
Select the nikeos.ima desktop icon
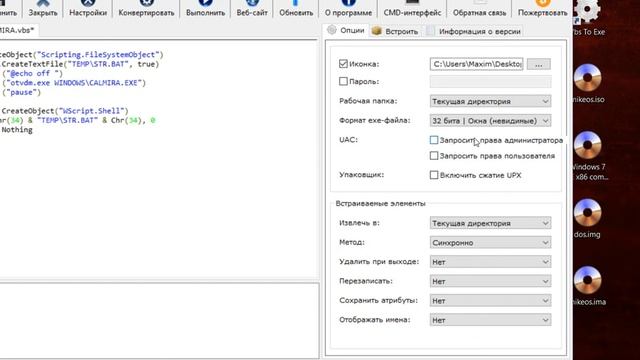[589, 286]
